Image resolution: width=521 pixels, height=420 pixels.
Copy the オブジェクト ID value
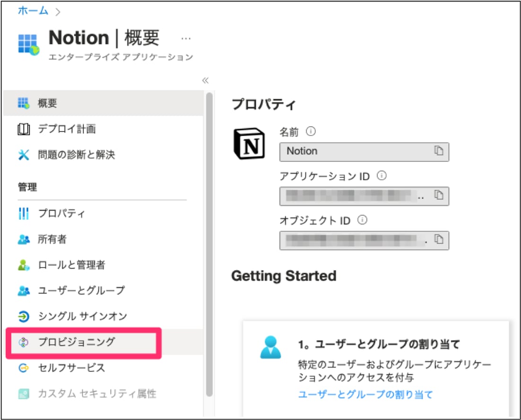coord(440,240)
